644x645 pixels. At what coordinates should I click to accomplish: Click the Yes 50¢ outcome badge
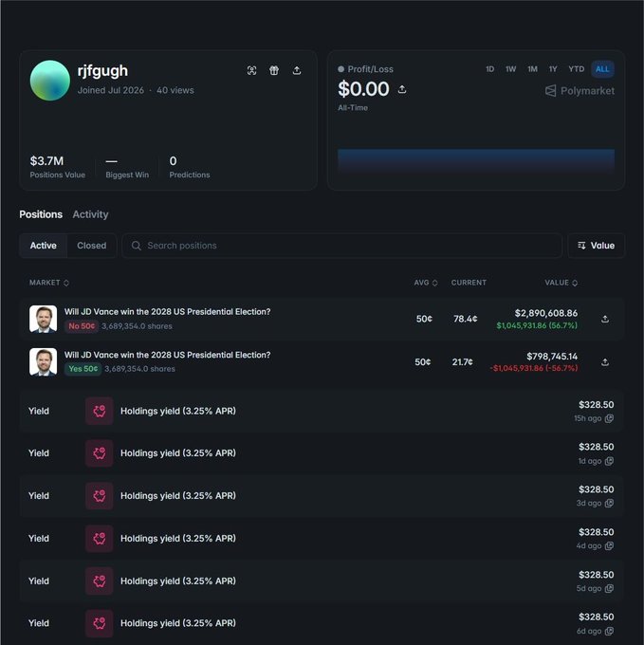(x=83, y=369)
